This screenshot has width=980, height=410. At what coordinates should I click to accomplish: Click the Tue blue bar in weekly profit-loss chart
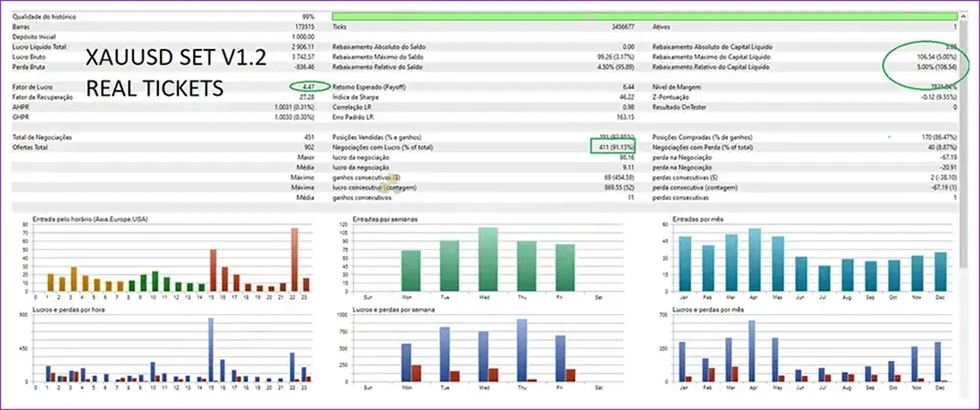point(446,354)
